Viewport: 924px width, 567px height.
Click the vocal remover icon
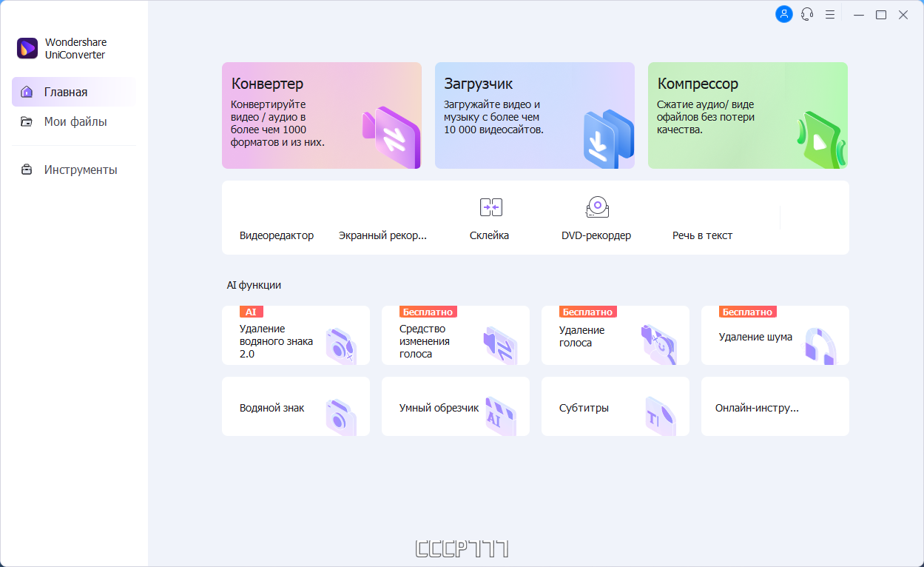pos(659,345)
